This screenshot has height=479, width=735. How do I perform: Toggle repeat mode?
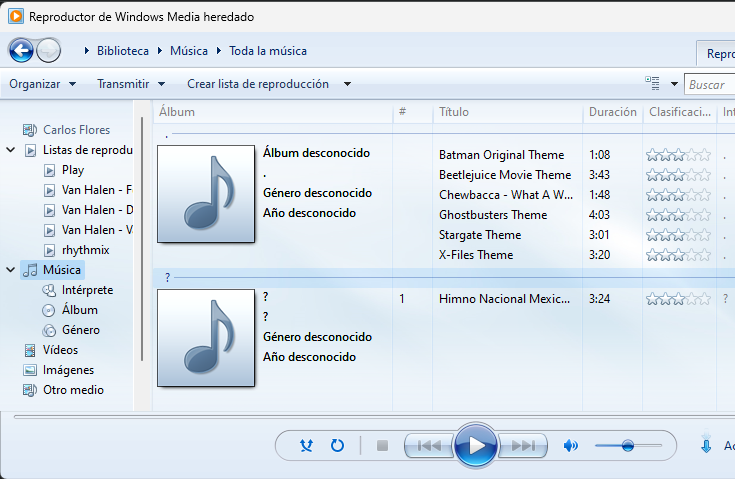tap(337, 446)
